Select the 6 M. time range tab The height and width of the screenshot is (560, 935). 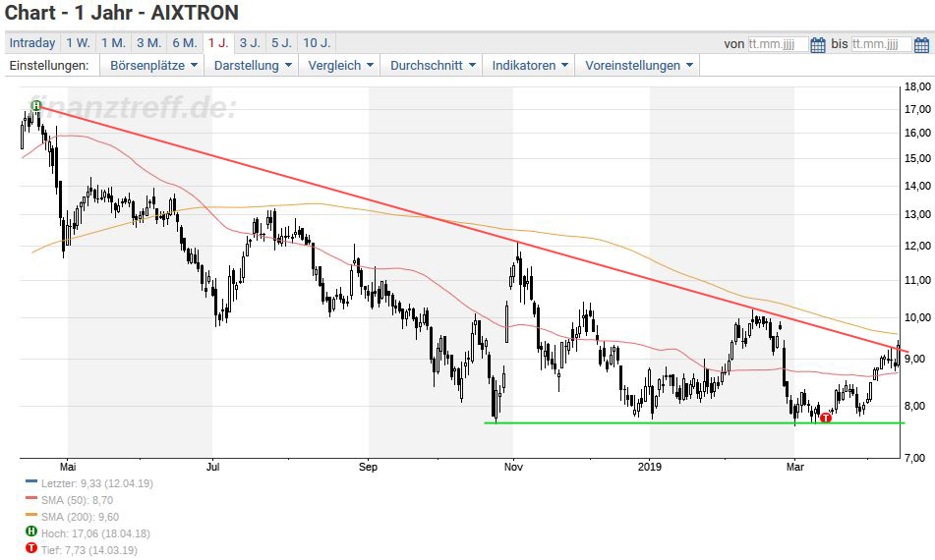pos(184,43)
